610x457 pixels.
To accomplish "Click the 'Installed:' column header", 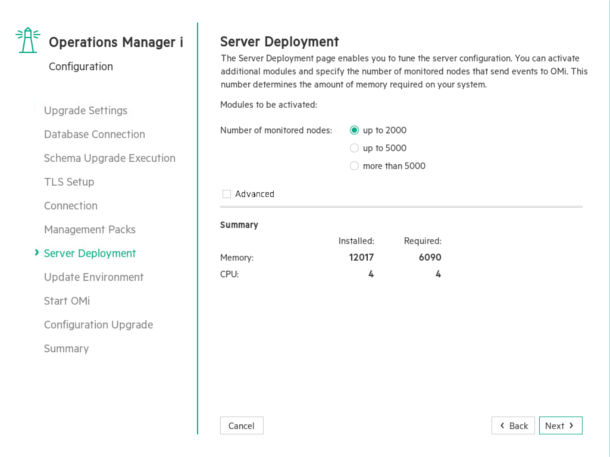I will [356, 241].
